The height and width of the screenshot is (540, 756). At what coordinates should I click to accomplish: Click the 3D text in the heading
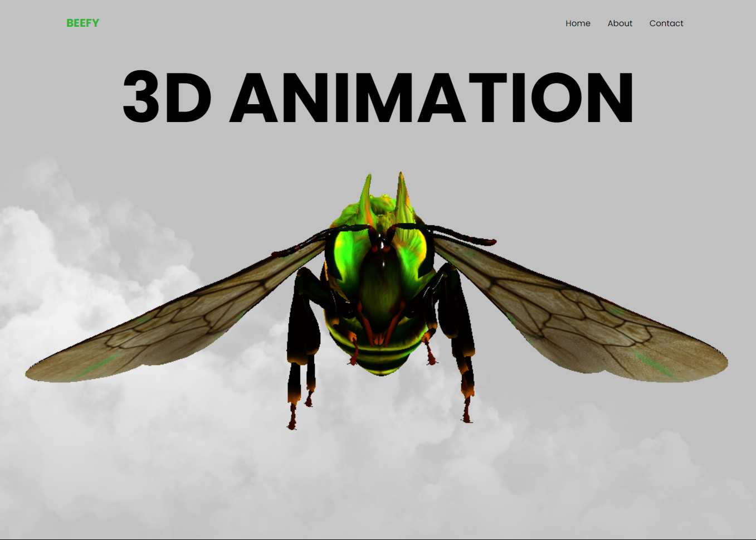(167, 98)
